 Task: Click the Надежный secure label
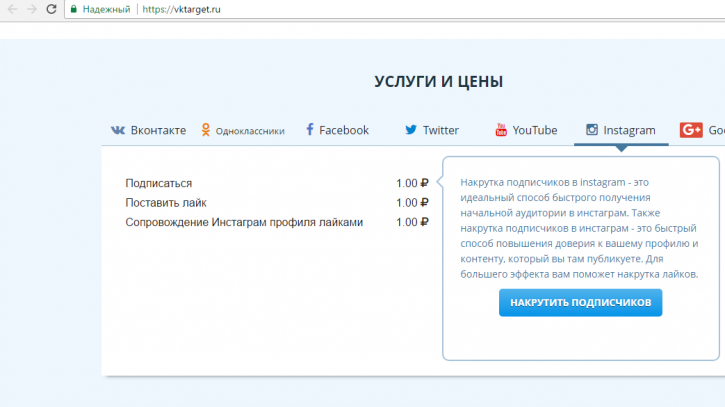106,9
